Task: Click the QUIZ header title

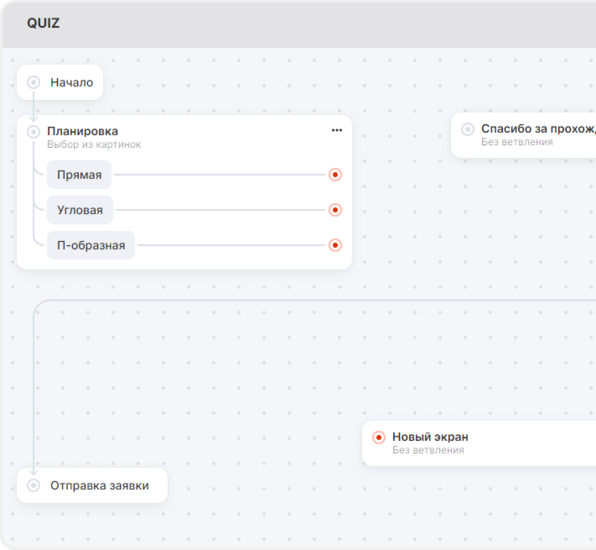Action: pyautogui.click(x=43, y=23)
